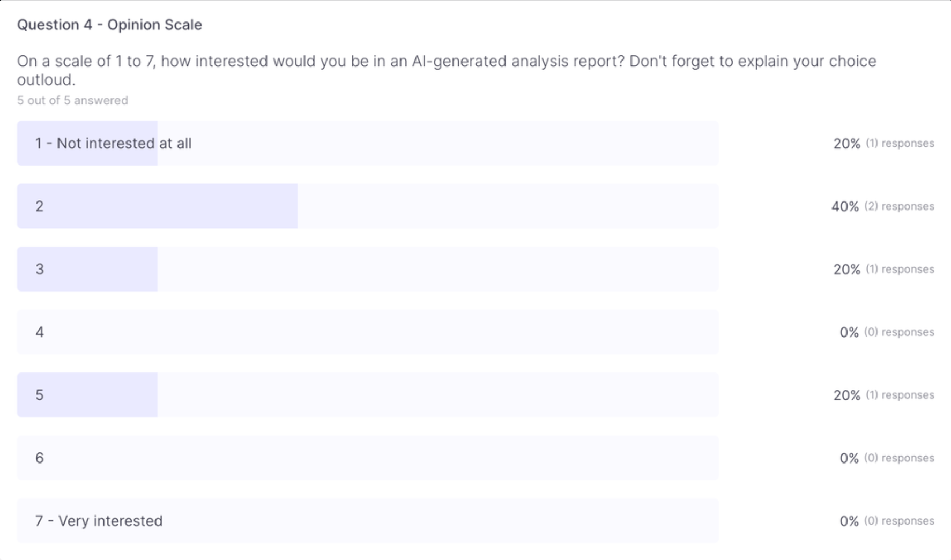View responses for rating 1
Image resolution: width=951 pixels, height=560 pixels.
click(900, 143)
